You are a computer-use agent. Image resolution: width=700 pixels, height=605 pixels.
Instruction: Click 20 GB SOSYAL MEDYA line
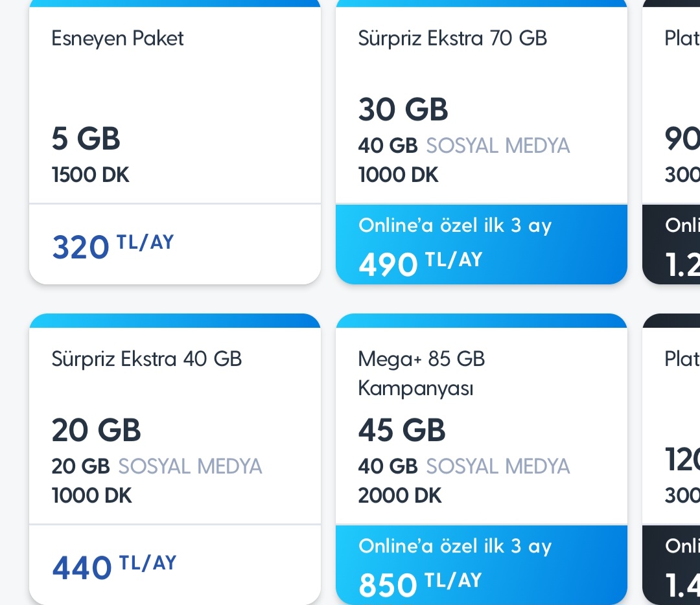[x=157, y=466]
